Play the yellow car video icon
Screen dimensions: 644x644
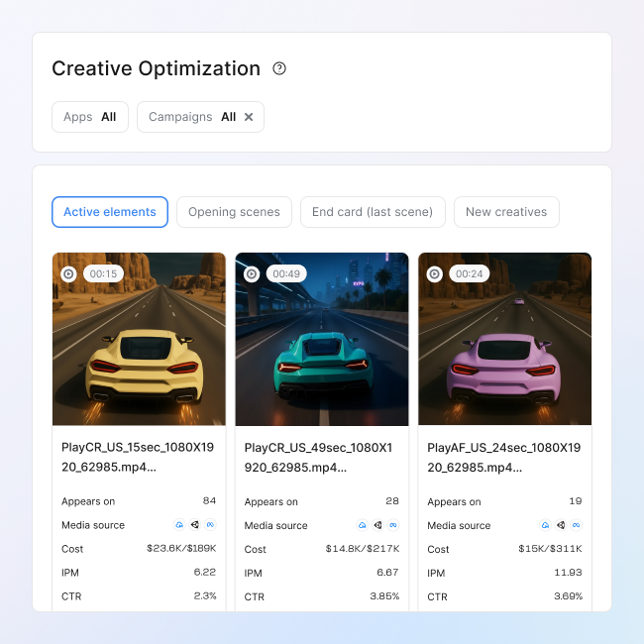coord(68,273)
